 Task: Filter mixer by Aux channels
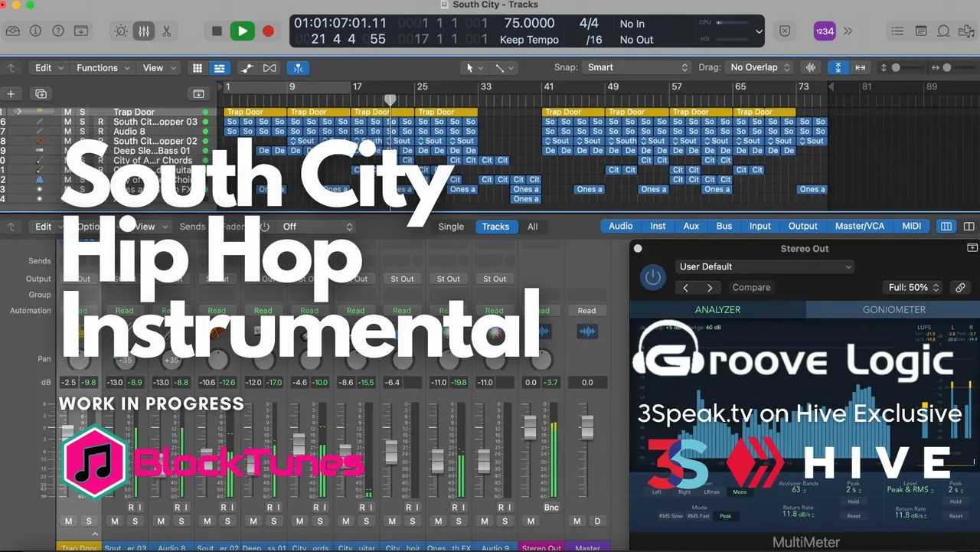(691, 226)
